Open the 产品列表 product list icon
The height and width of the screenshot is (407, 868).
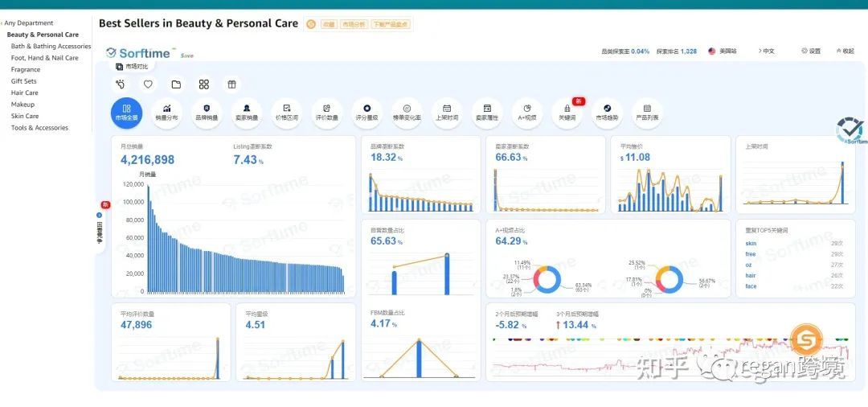pyautogui.click(x=647, y=113)
